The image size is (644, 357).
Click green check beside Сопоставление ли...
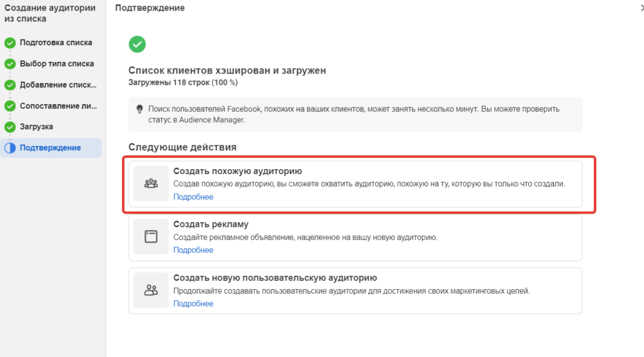coord(10,106)
